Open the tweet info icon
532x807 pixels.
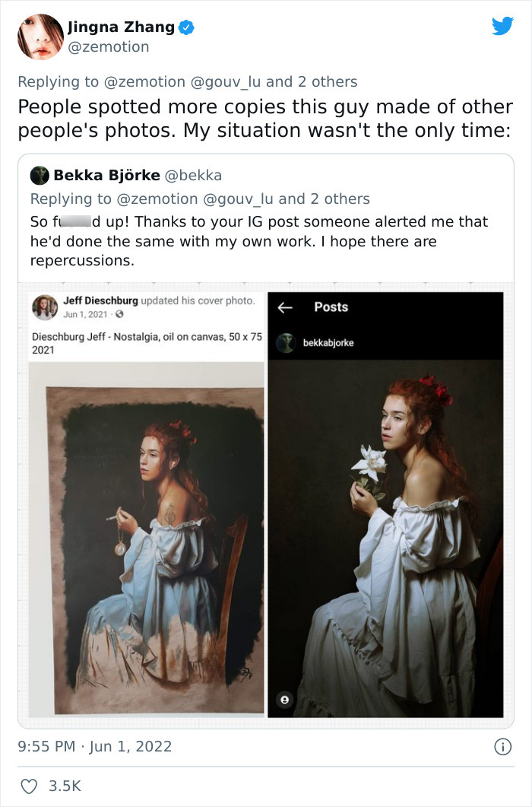point(502,747)
